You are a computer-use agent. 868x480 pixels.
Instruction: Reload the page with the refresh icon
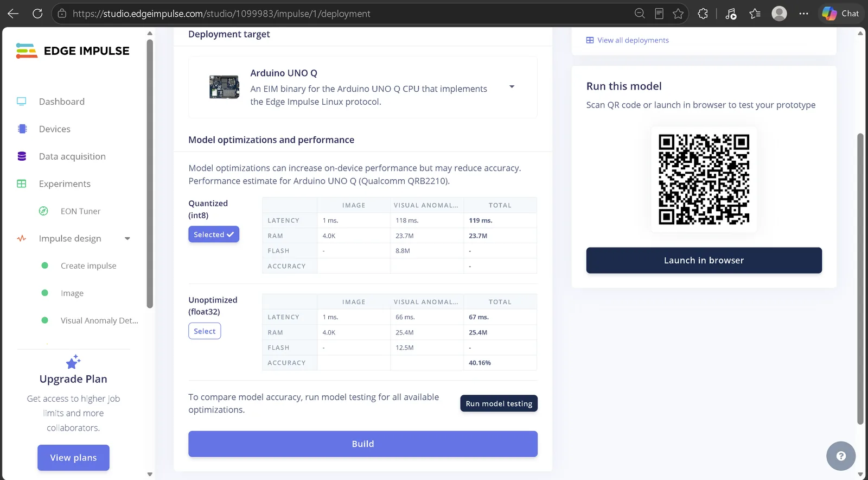pos(37,14)
